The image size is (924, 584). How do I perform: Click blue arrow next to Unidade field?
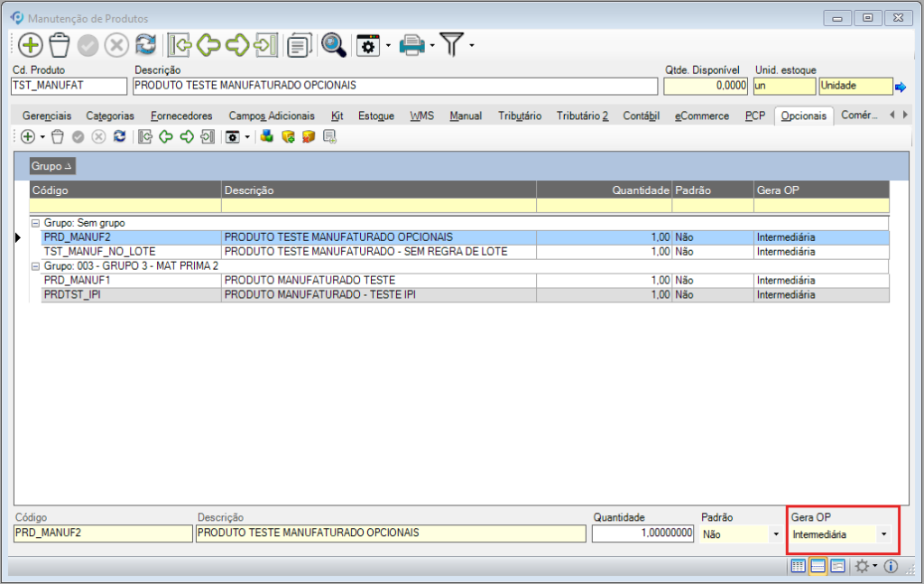pyautogui.click(x=900, y=87)
